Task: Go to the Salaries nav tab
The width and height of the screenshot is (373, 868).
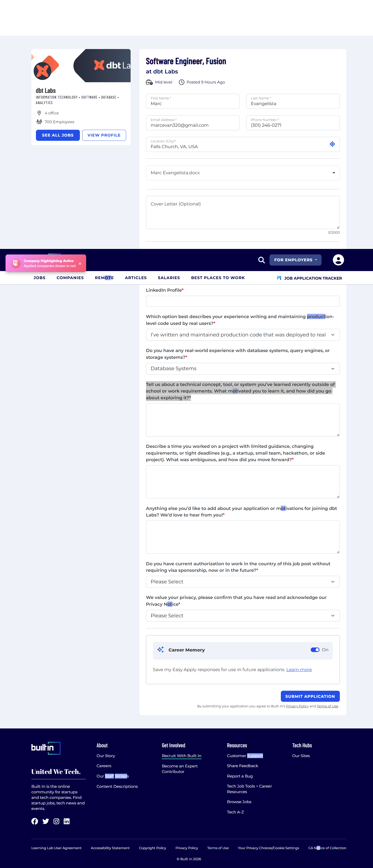Action: point(169,278)
